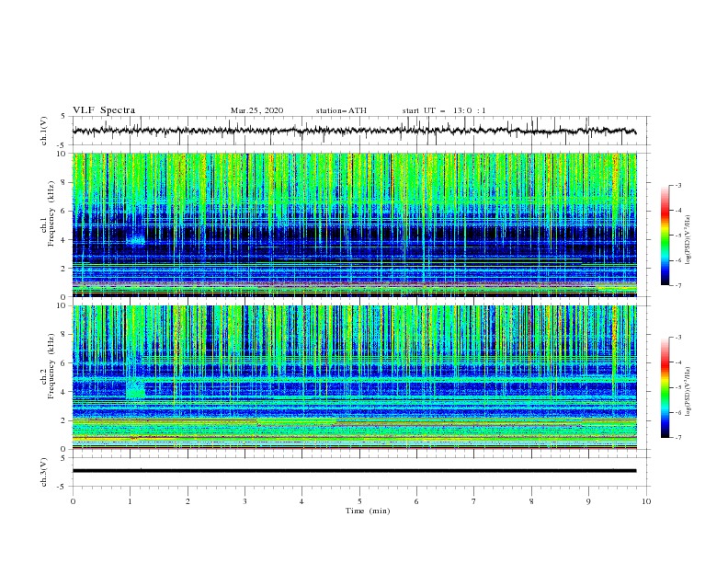The height and width of the screenshot is (563, 728).
Task: Click the "start UT = 13:0 :1" text
Action: [x=444, y=110]
